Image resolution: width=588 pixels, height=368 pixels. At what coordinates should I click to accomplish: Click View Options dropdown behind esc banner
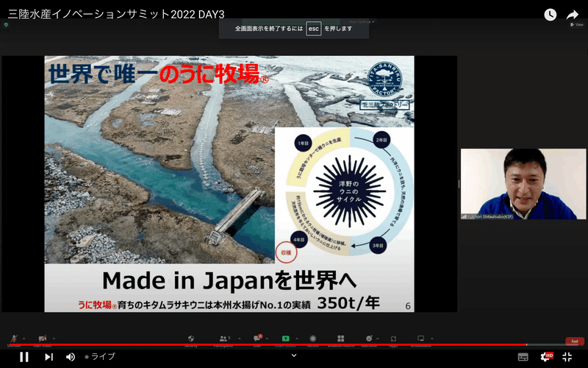(362, 22)
